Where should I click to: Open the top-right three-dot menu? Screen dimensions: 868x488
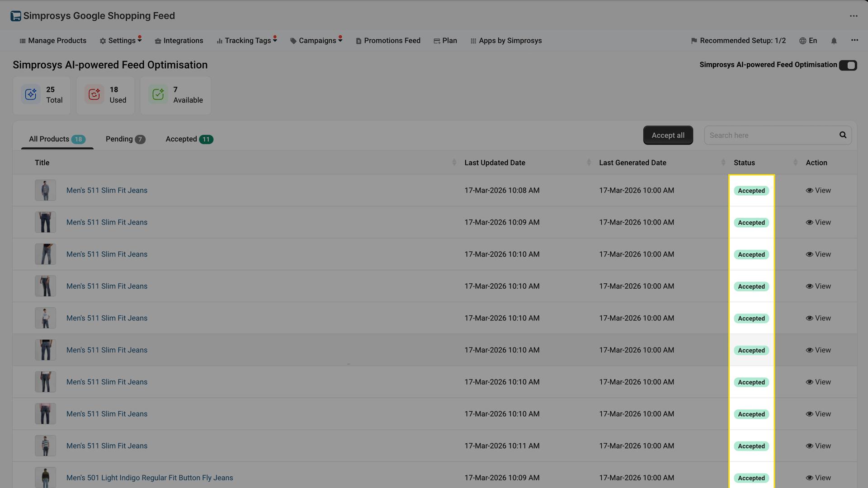[x=854, y=15]
